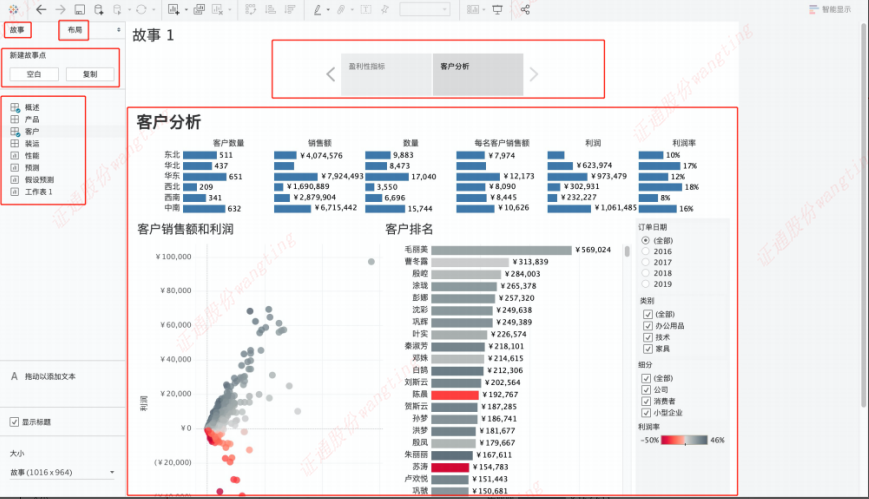869x499 pixels.
Task: Click the clear sheet icon
Action: [218, 9]
